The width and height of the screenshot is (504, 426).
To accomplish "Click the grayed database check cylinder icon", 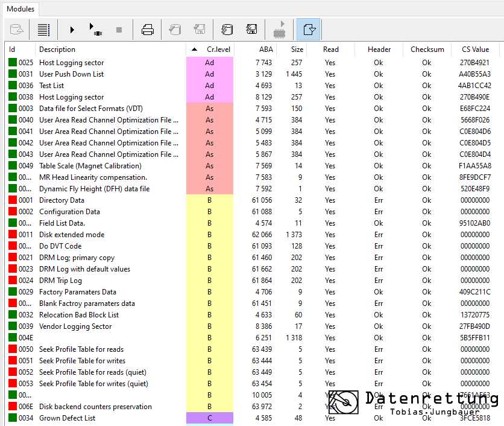I will pos(175,30).
